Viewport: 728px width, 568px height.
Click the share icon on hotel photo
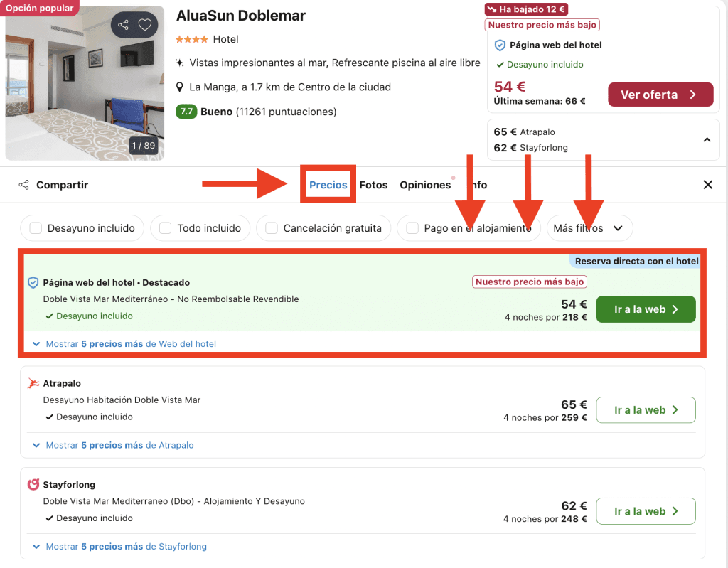[124, 25]
